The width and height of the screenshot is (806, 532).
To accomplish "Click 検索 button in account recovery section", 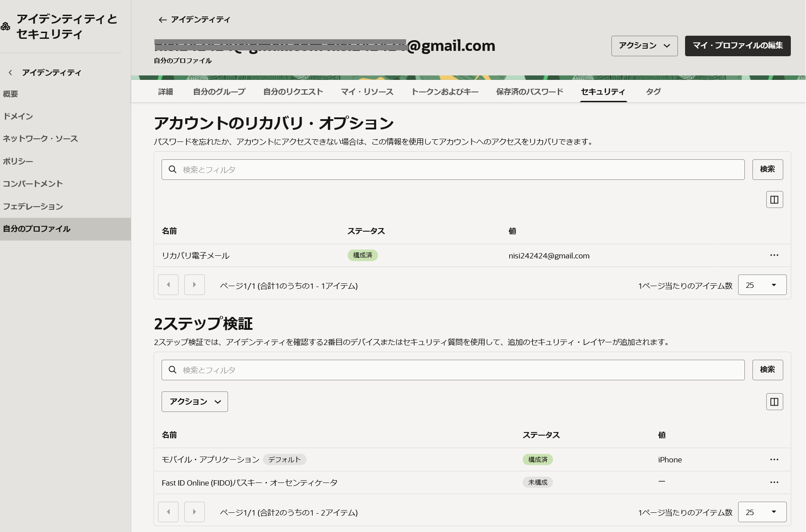I will pos(768,170).
